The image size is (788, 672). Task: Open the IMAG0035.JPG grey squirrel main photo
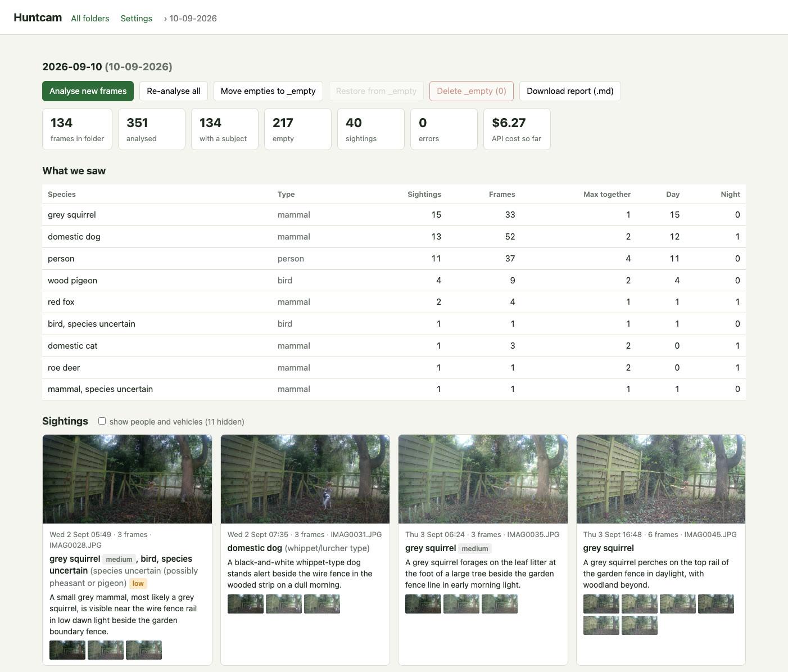(x=483, y=479)
